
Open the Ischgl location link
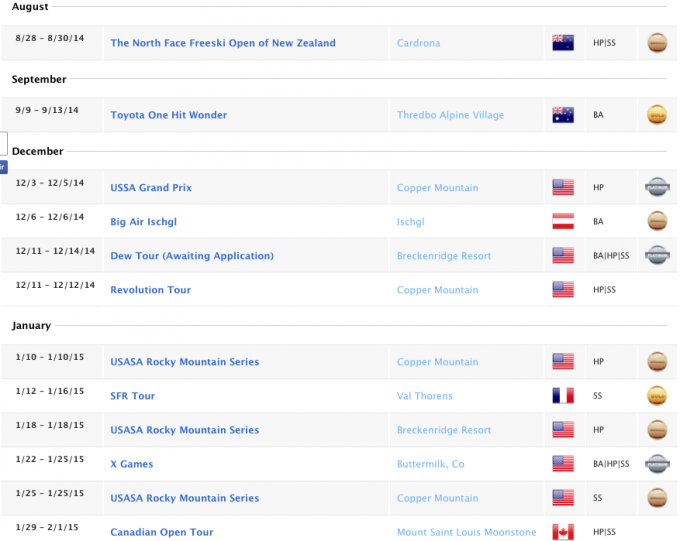point(410,222)
